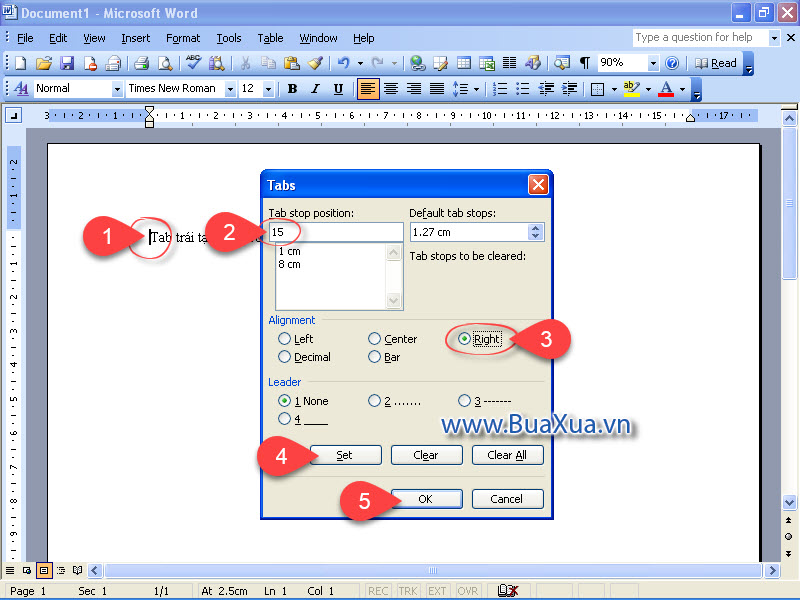Expand the Font Color dropdown arrow

click(683, 89)
